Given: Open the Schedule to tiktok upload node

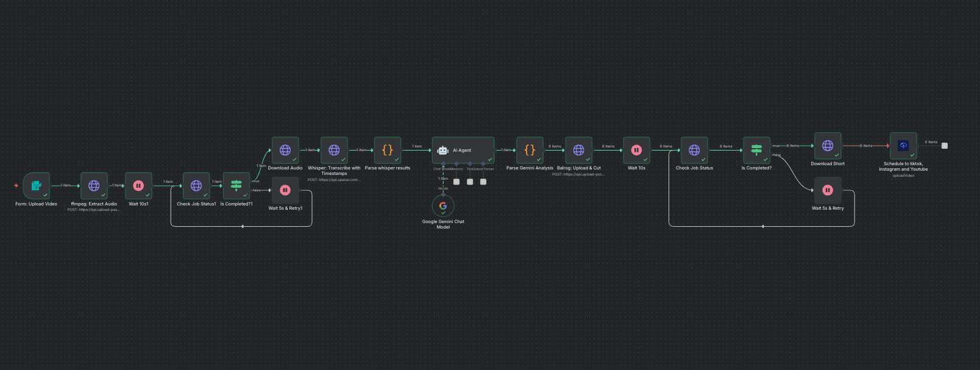Looking at the screenshot, I should pos(903,146).
